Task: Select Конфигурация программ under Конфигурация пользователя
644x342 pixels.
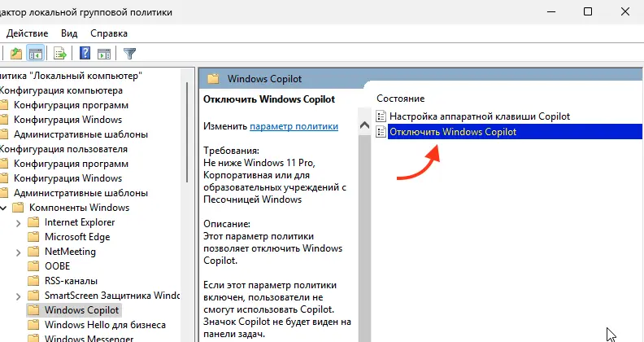Action: (x=71, y=164)
